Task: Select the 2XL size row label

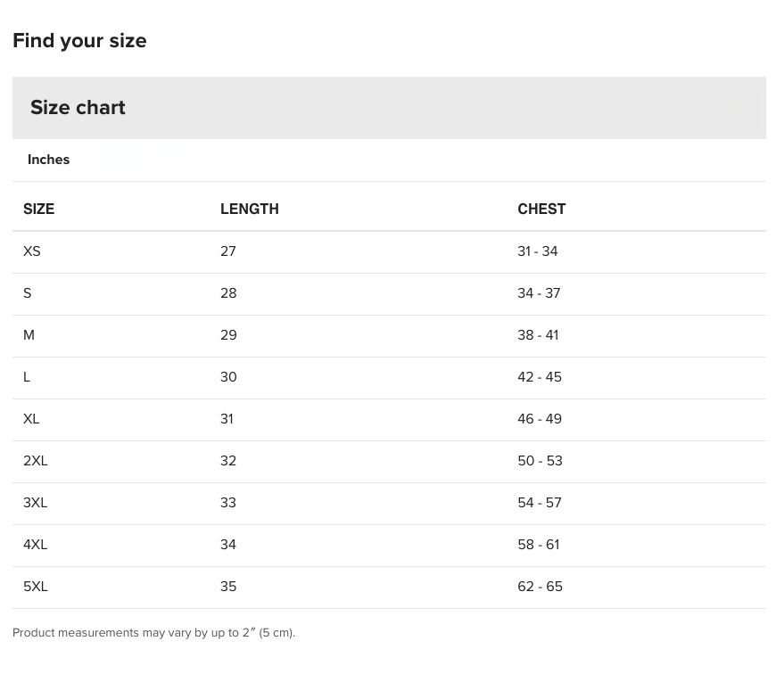Action: (x=36, y=461)
